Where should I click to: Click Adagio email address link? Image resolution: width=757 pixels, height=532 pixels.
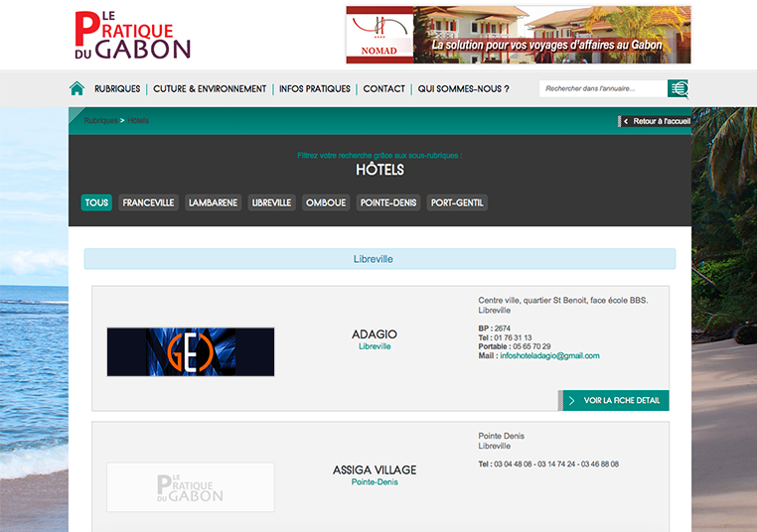(x=549, y=355)
